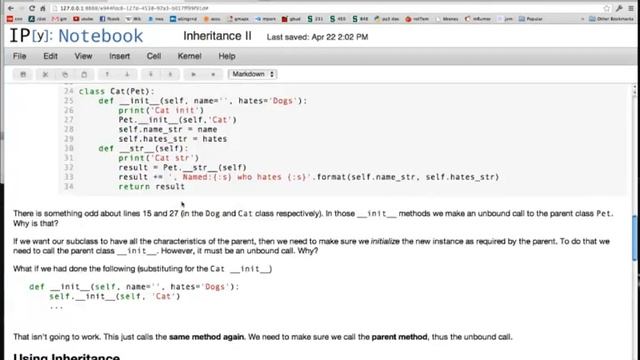Image resolution: width=640 pixels, height=360 pixels.
Task: Save the notebook with the toolbar save icon
Action: pos(23,74)
